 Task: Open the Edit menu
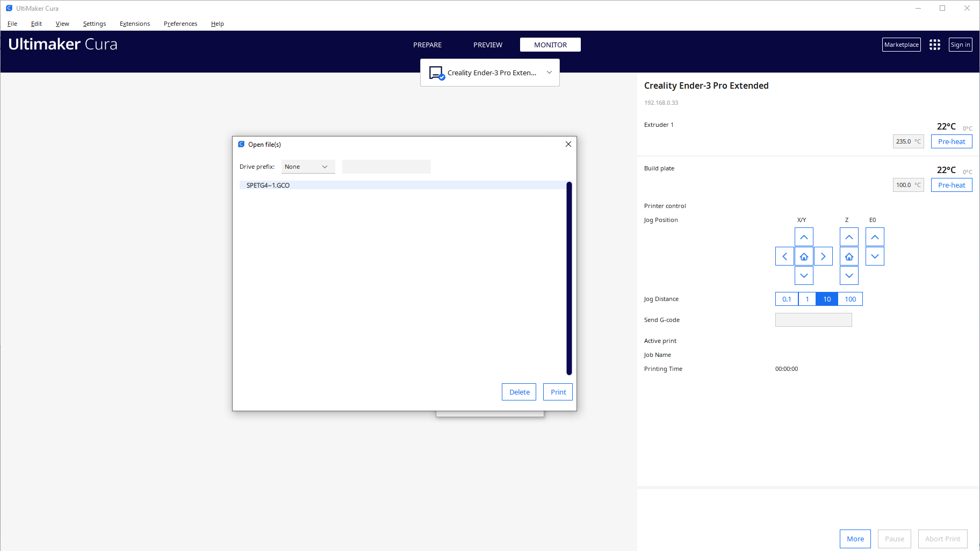(x=37, y=24)
